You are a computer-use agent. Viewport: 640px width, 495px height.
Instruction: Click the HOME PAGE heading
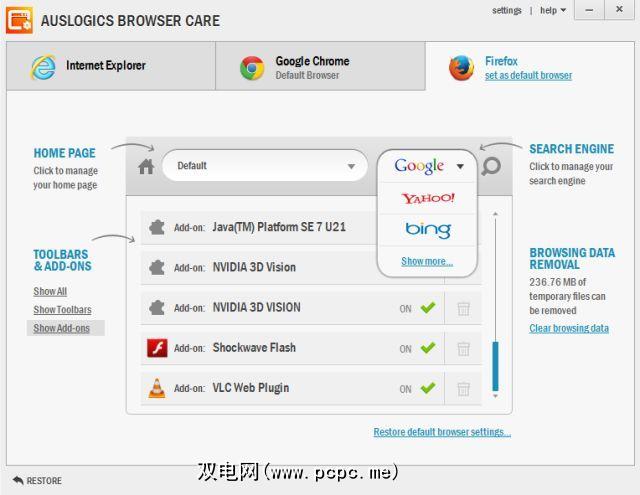[64, 153]
